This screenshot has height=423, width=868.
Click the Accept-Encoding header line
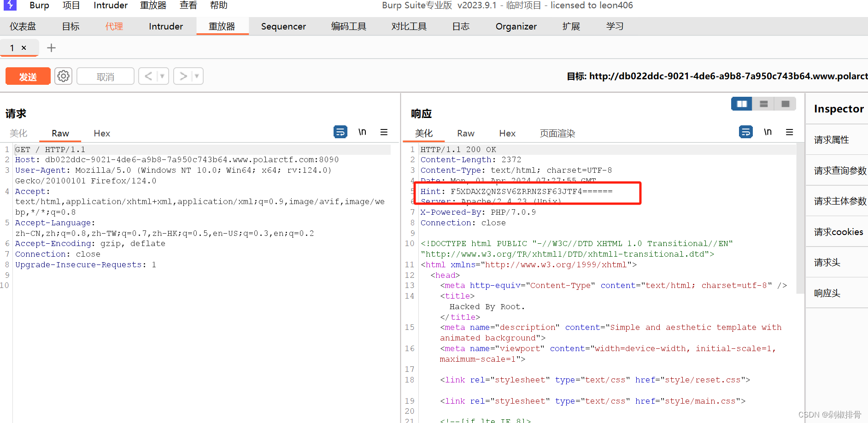pos(90,243)
